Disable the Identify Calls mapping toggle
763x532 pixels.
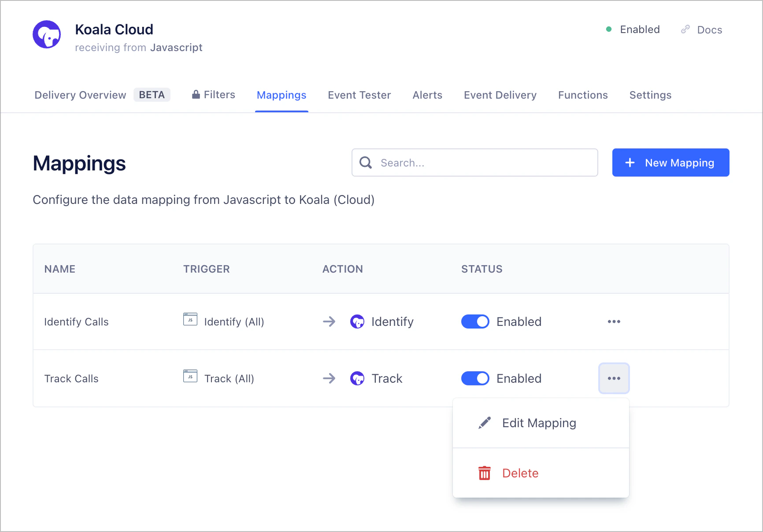(475, 321)
